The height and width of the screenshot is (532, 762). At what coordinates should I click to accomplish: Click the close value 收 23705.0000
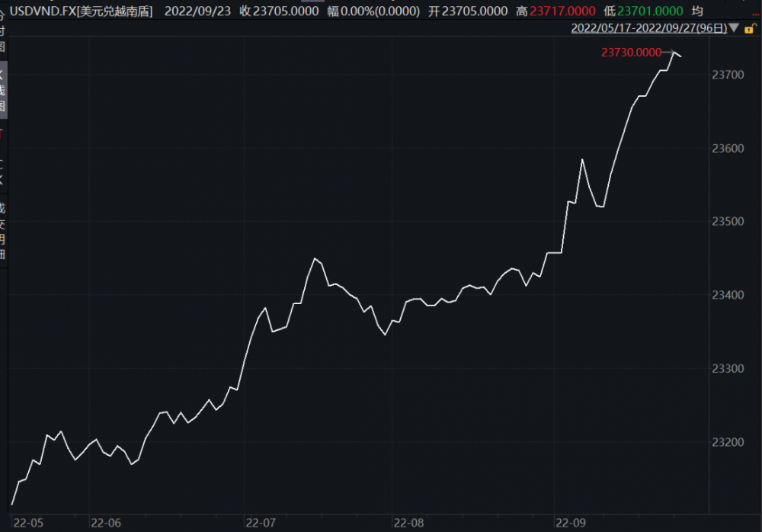[279, 11]
